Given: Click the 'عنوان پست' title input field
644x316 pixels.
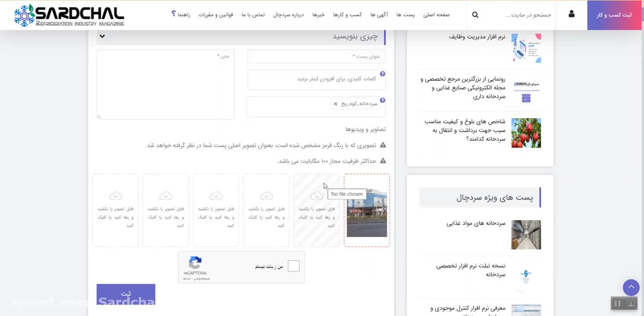Looking at the screenshot, I should [316, 57].
